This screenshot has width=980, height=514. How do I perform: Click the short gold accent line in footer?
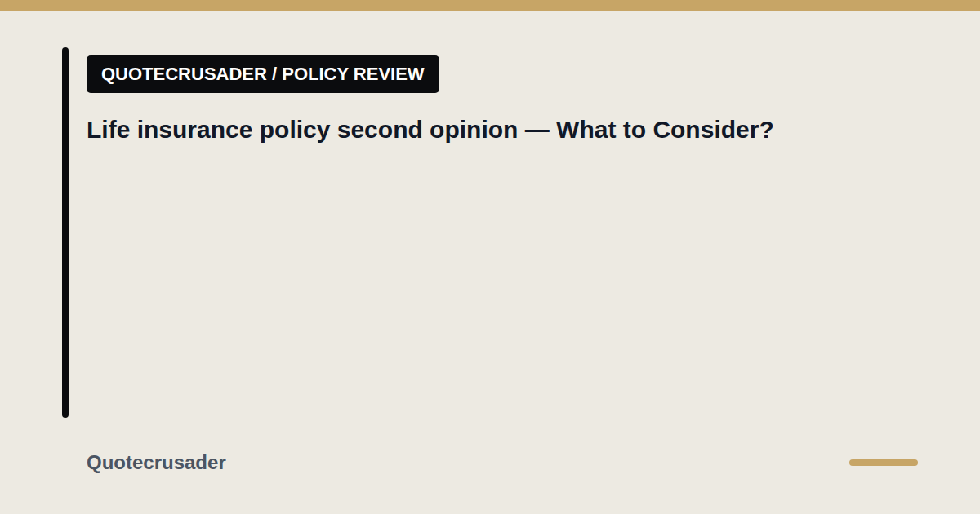point(884,463)
